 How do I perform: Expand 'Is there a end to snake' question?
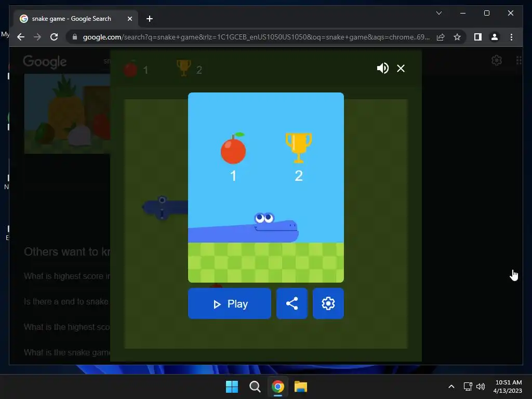[x=66, y=302]
